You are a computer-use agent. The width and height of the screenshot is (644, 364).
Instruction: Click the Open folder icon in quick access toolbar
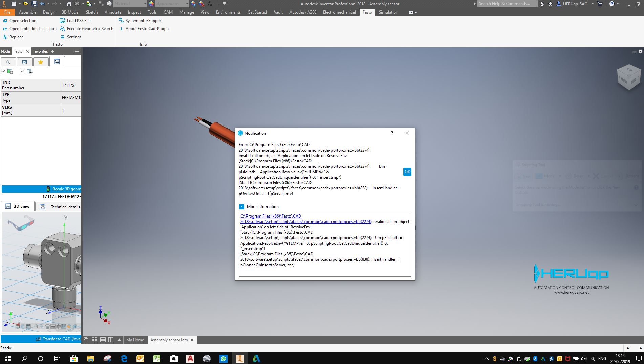26,4
